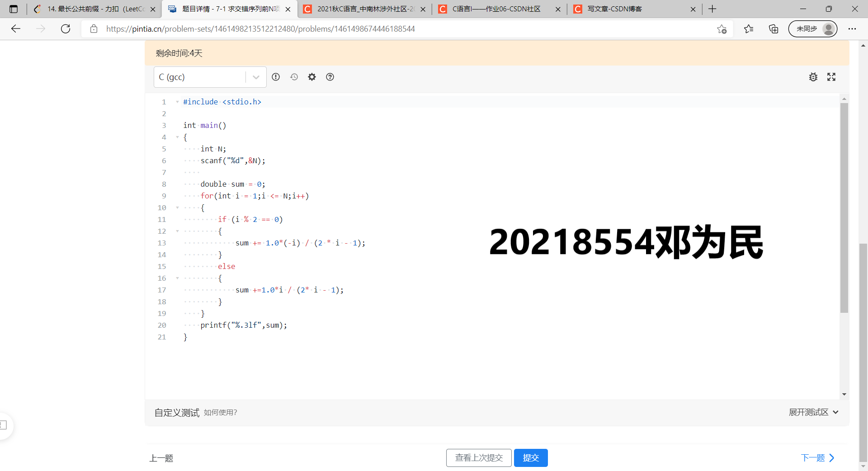Go to next problem 下一题
Image resolution: width=868 pixels, height=471 pixels.
pos(818,458)
